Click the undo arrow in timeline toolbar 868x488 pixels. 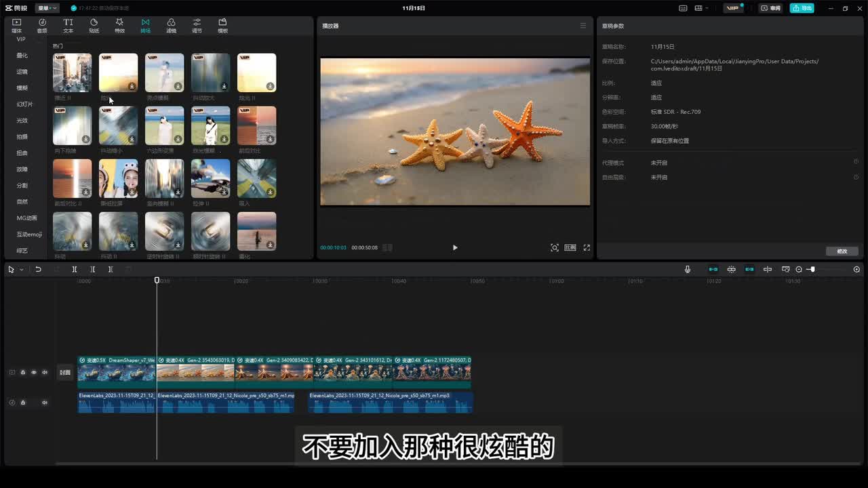[x=39, y=269]
